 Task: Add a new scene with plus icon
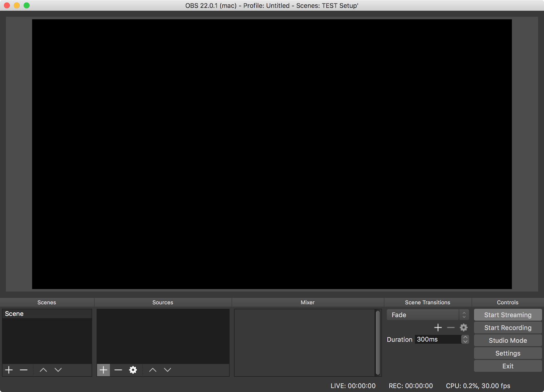9,370
